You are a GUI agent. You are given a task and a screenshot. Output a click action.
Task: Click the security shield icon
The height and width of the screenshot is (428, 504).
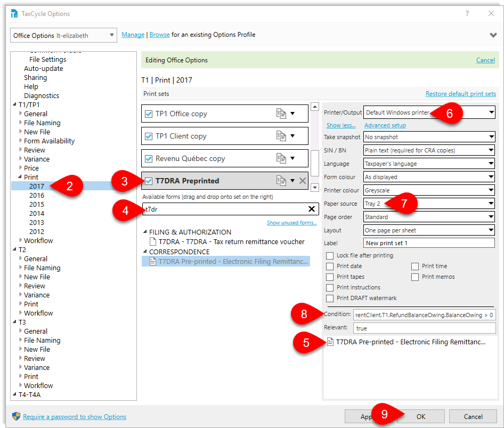click(16, 416)
